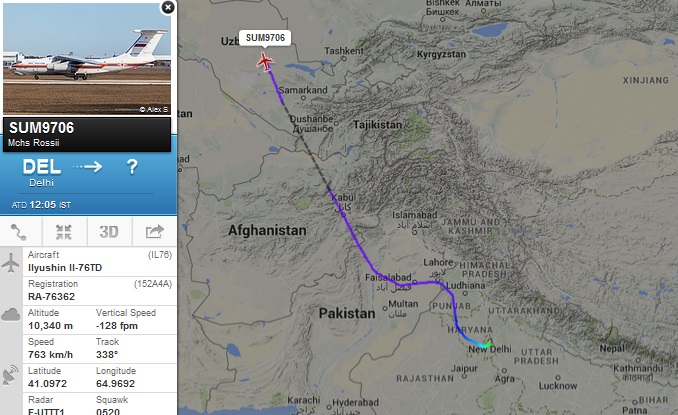The image size is (678, 415).
Task: Click the satellite dish icon beside Latitude
Action: point(10,375)
